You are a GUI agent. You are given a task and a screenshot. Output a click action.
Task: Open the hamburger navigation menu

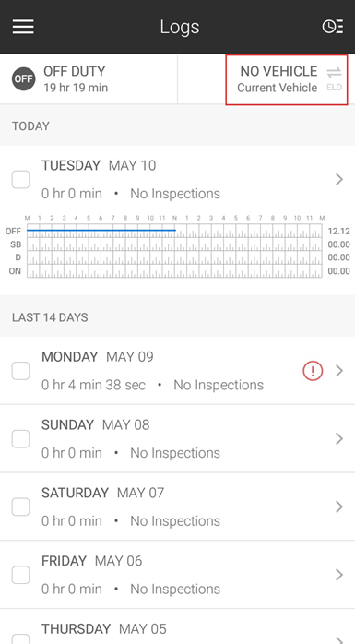click(23, 27)
